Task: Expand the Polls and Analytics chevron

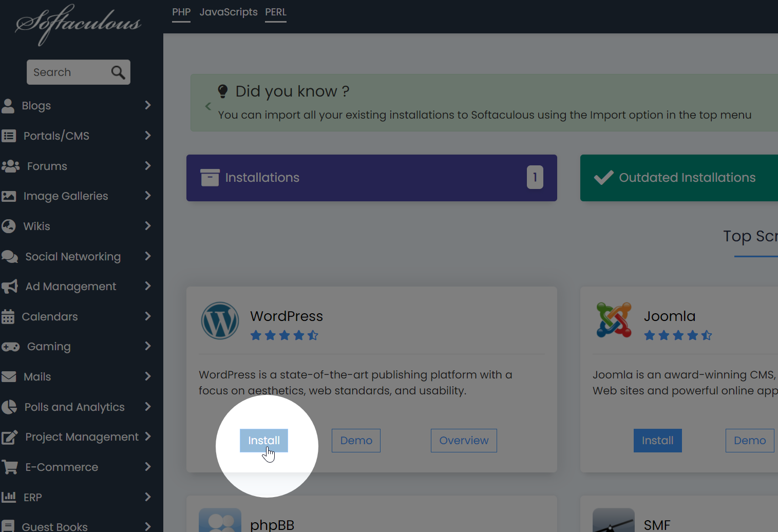Action: click(148, 407)
